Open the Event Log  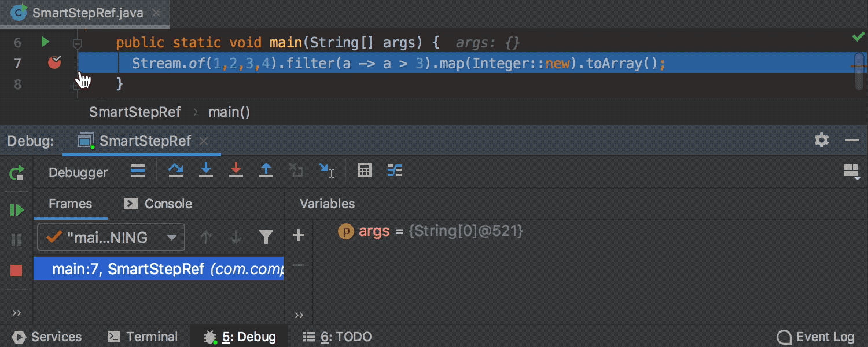[x=815, y=336]
